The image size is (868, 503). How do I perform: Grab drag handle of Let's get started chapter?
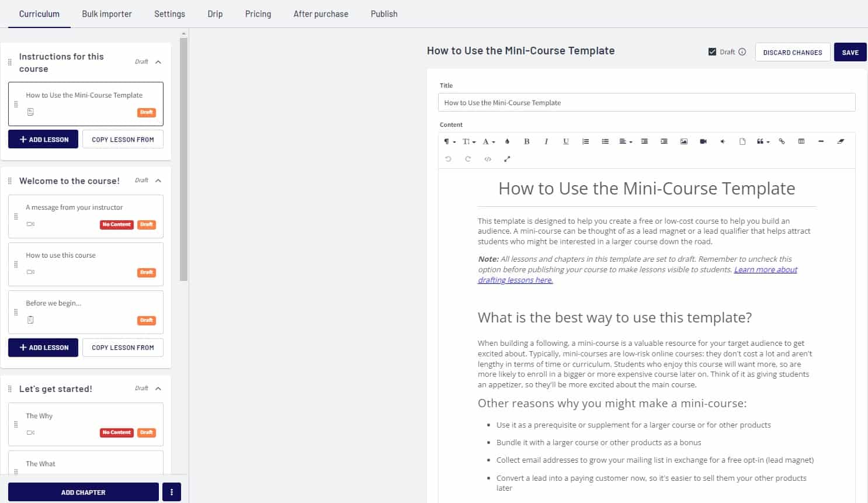coord(10,389)
